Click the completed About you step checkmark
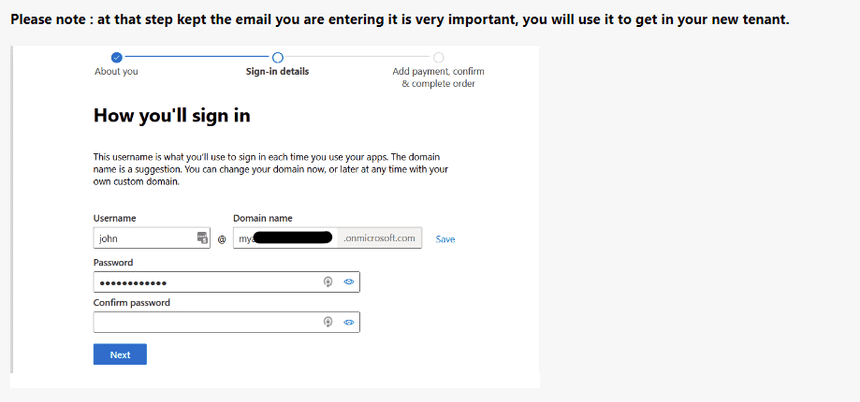 tap(117, 57)
